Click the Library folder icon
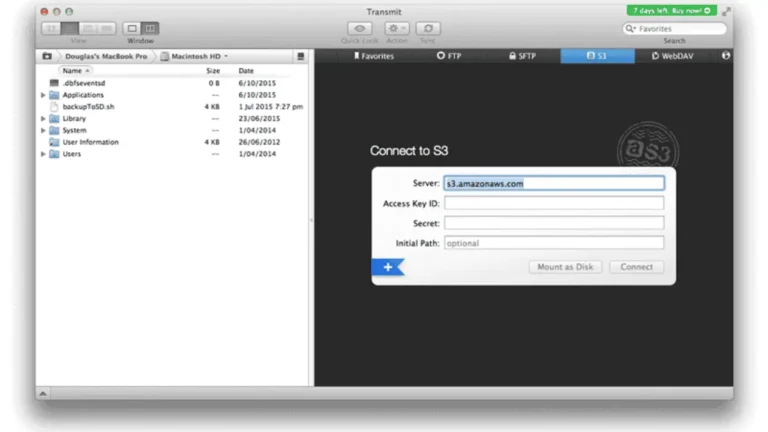The height and width of the screenshot is (432, 768). point(54,119)
